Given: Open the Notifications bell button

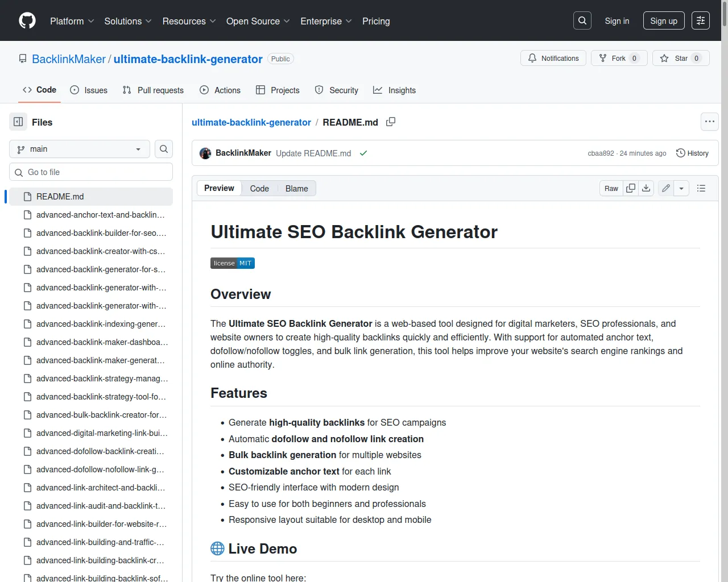Looking at the screenshot, I should pos(553,59).
